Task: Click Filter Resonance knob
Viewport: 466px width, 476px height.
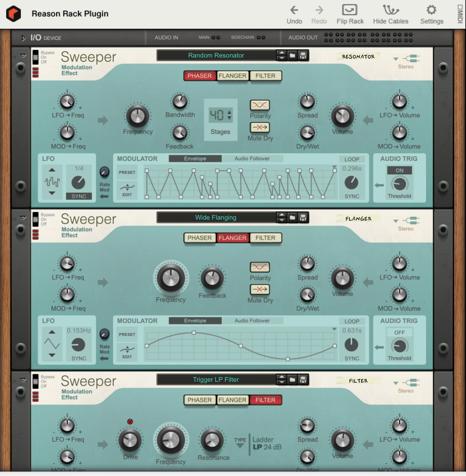Action: 212,440
